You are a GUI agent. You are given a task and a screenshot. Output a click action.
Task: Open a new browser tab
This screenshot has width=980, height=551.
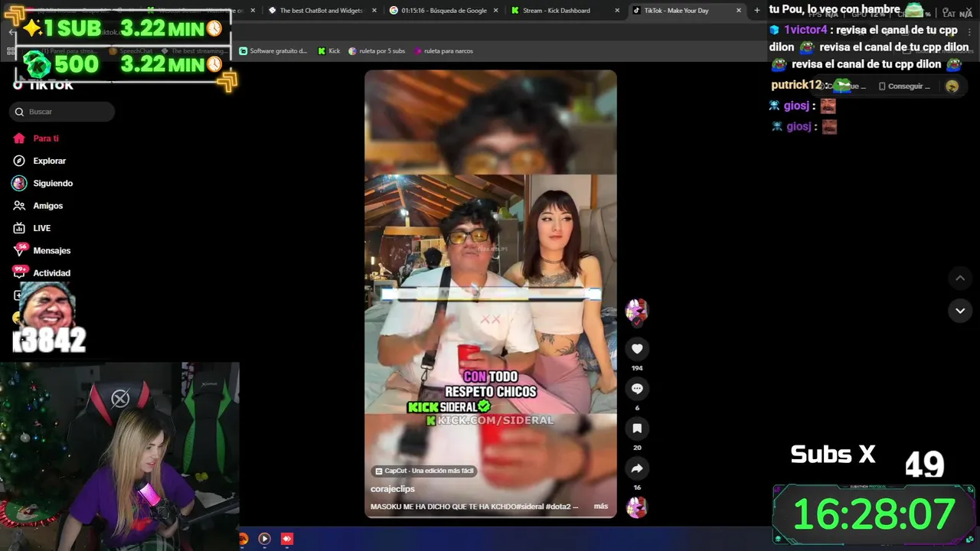pyautogui.click(x=757, y=11)
